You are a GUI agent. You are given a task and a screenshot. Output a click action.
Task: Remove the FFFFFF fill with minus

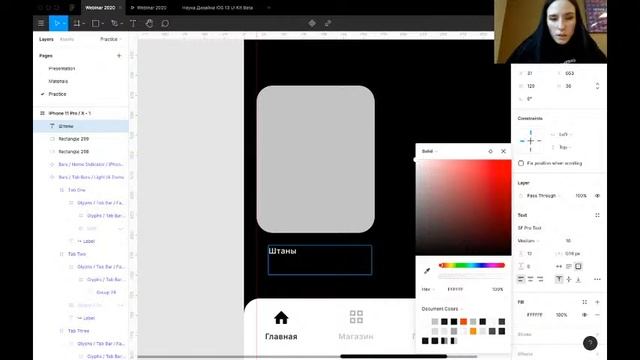tap(597, 315)
